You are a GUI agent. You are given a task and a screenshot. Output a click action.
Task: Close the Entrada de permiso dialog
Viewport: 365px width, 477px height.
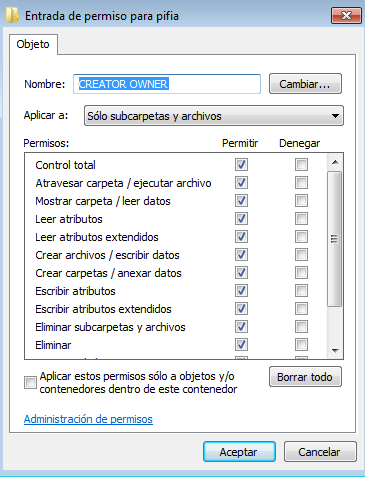pos(346,15)
